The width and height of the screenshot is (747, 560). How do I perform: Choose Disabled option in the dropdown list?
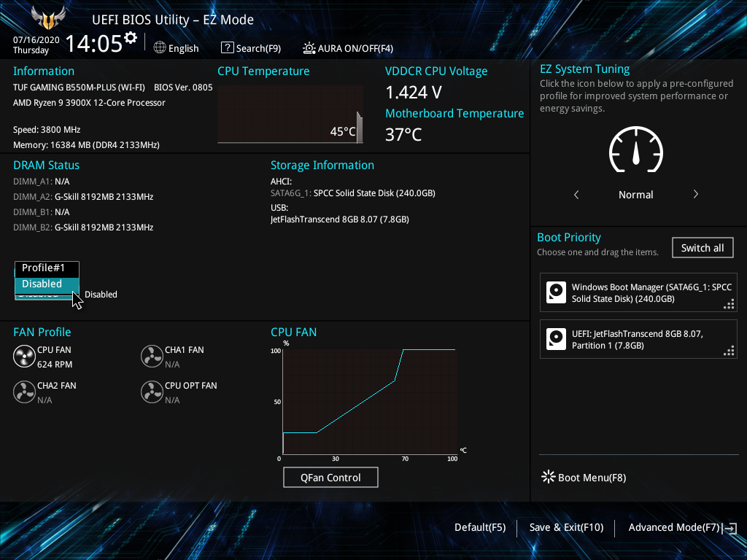tap(47, 284)
